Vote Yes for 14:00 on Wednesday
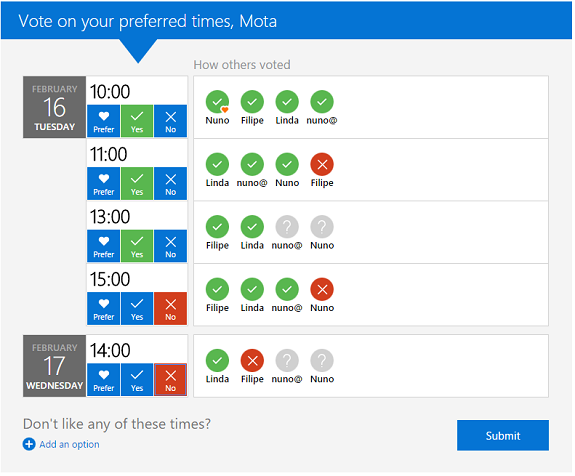The width and height of the screenshot is (575, 476). click(x=137, y=380)
